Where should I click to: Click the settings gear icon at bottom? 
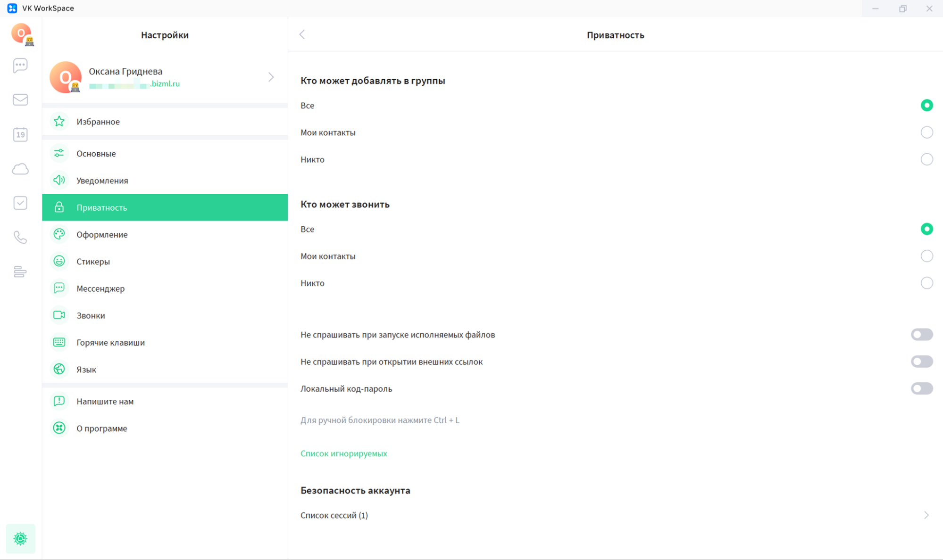pyautogui.click(x=20, y=538)
